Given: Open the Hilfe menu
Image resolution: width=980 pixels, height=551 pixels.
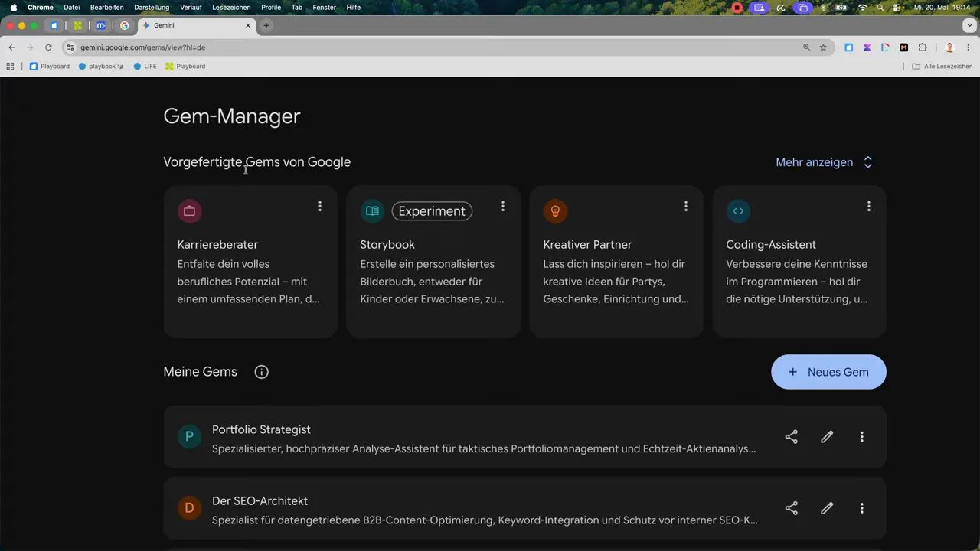Looking at the screenshot, I should tap(354, 7).
